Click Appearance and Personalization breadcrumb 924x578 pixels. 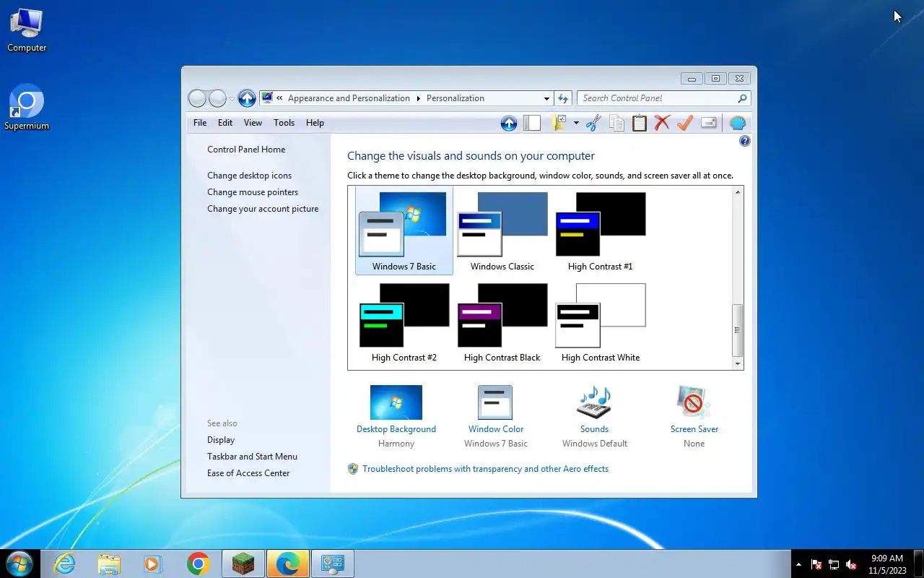pos(349,98)
